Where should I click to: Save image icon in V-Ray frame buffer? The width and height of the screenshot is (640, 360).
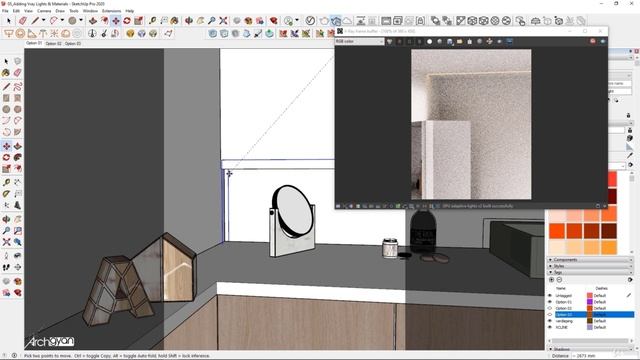pos(450,42)
